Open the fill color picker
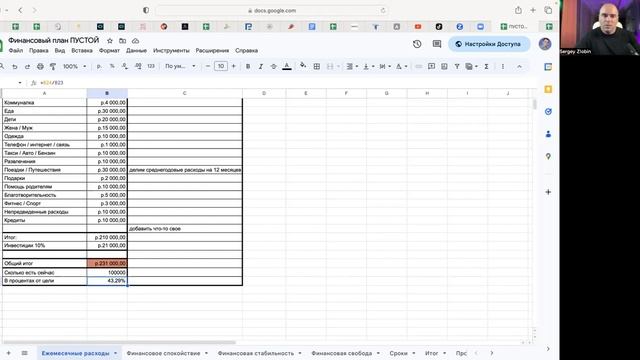 pyautogui.click(x=303, y=66)
